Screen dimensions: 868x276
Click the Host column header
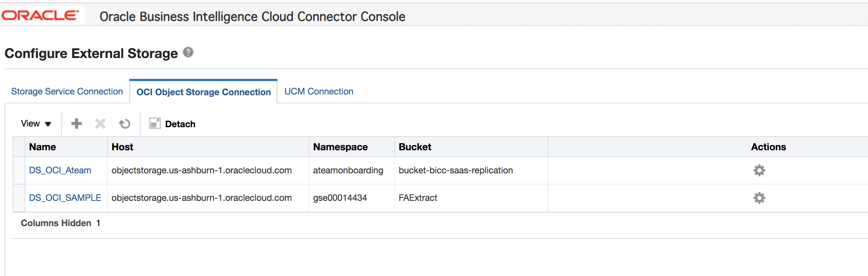point(122,147)
